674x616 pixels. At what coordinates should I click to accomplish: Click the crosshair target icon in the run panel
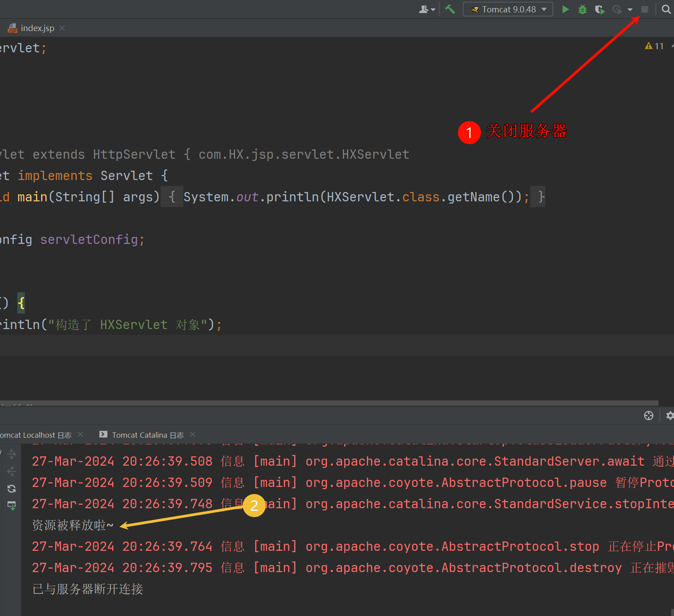coord(649,416)
